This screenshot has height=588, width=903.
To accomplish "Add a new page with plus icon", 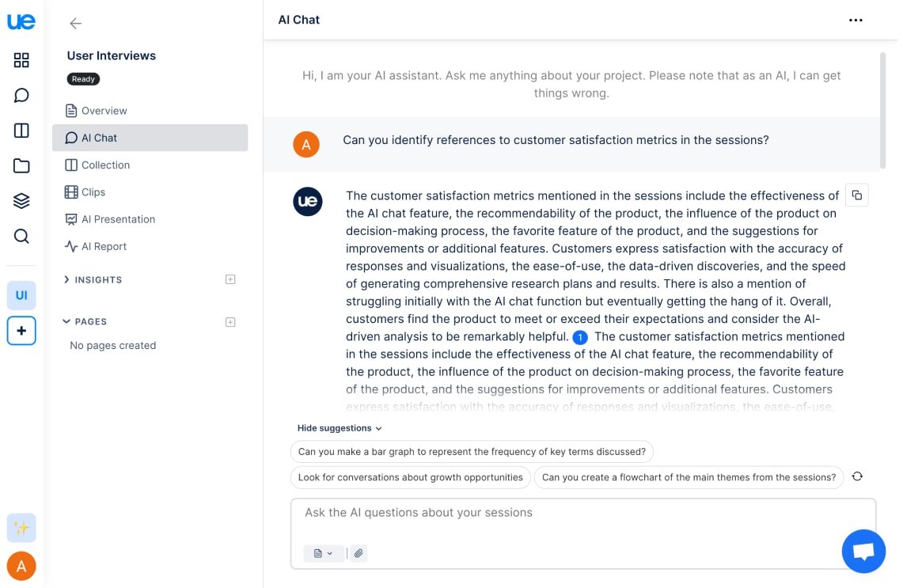I will [230, 322].
